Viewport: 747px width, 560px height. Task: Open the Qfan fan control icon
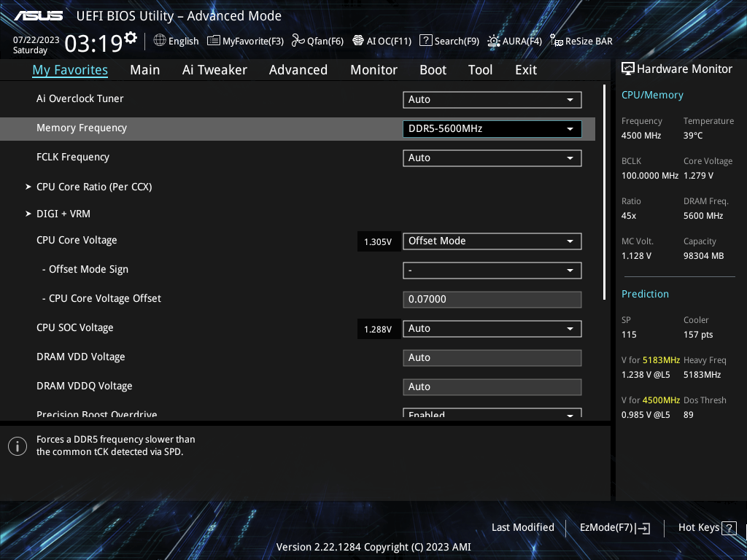click(x=298, y=41)
